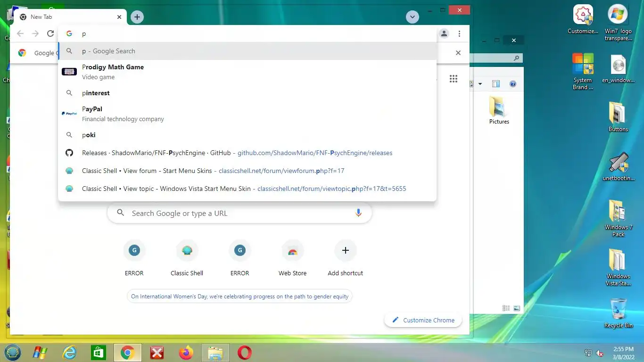Launch Internet Explorer from taskbar
This screenshot has width=644, height=362.
(69, 353)
